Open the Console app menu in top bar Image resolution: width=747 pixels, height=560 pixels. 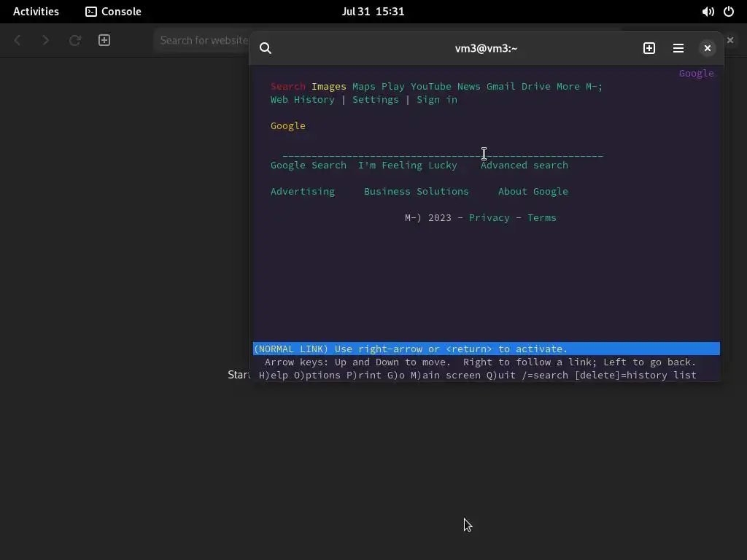point(113,12)
